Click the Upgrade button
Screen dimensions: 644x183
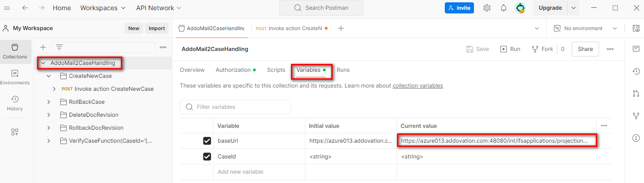(550, 8)
